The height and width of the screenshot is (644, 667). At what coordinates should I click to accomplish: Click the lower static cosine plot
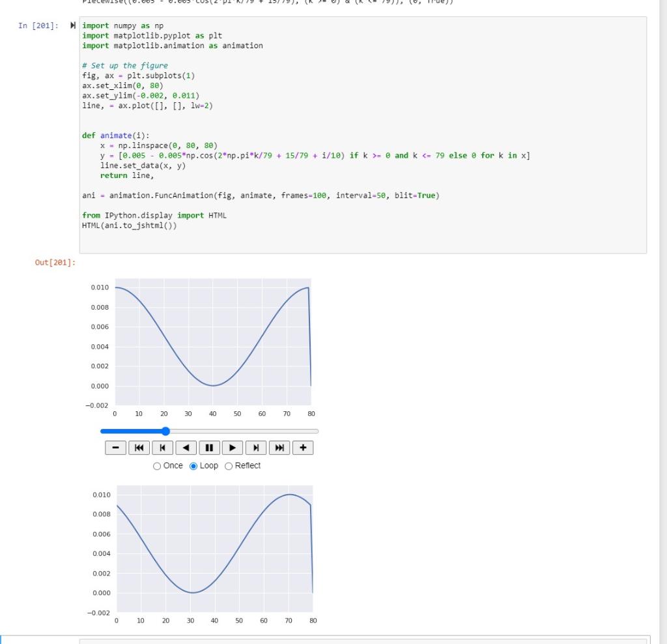click(215, 549)
